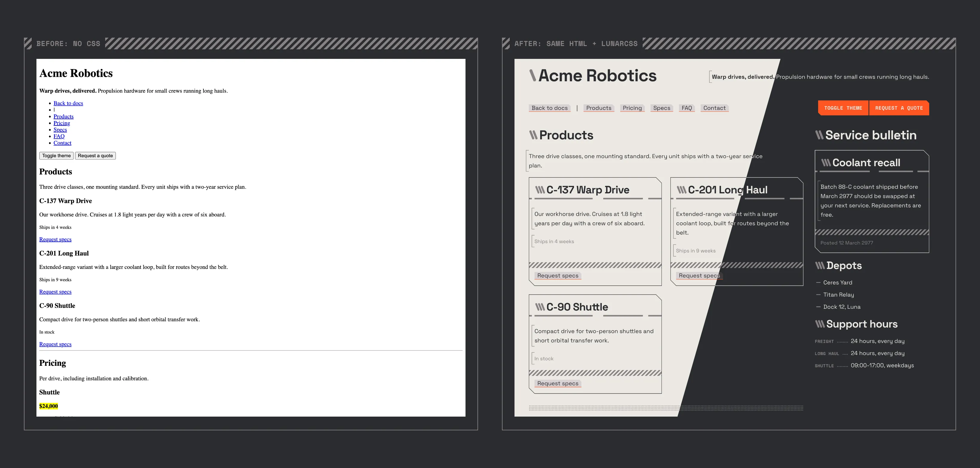Screen dimensions: 980x468
Task: Select Contact in styled navigation bar
Action: tap(714, 108)
